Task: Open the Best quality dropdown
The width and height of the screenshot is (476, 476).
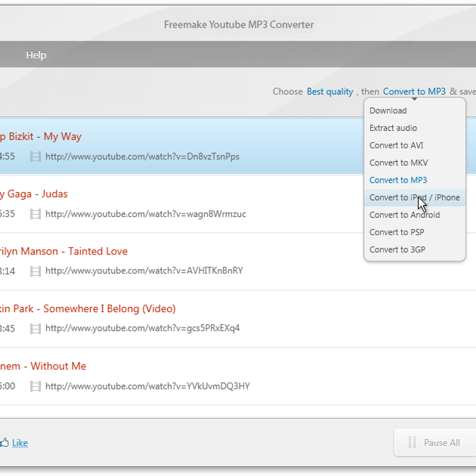Action: (330, 92)
